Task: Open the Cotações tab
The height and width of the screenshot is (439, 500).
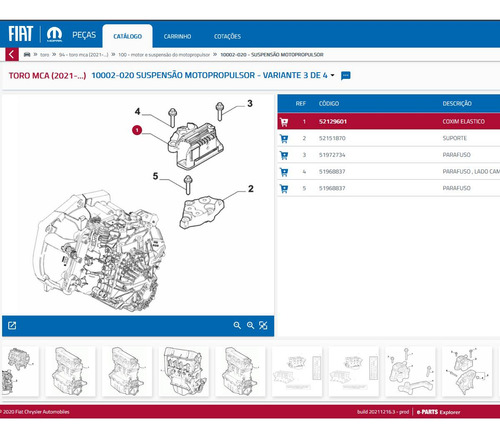Action: pyautogui.click(x=227, y=36)
